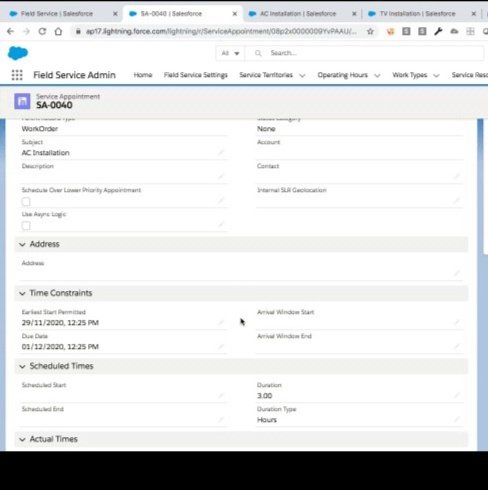Image resolution: width=488 pixels, height=490 pixels.
Task: Edit Internal SLR Geolocation pencil icon
Action: tap(457, 200)
